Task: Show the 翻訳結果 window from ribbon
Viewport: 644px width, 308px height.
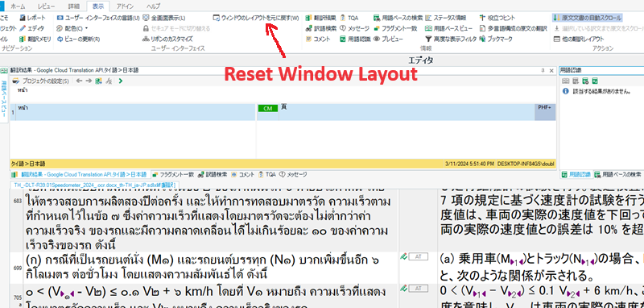Action: 320,18
